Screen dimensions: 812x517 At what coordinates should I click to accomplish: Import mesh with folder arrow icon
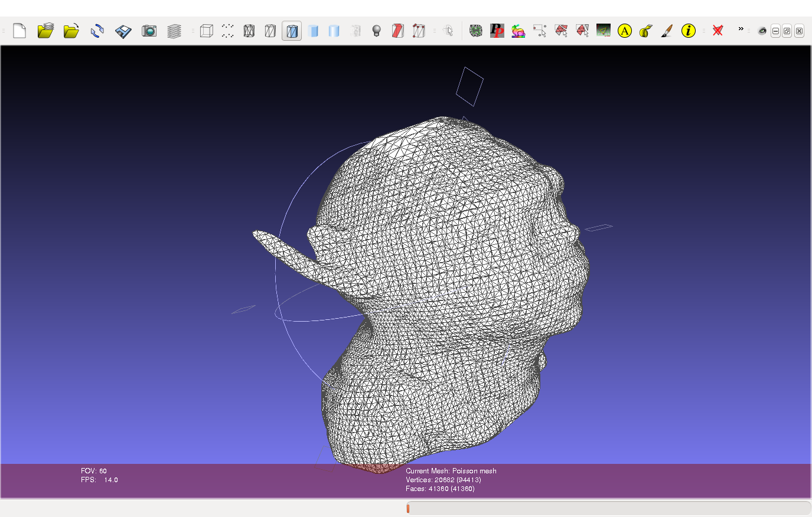pyautogui.click(x=71, y=31)
